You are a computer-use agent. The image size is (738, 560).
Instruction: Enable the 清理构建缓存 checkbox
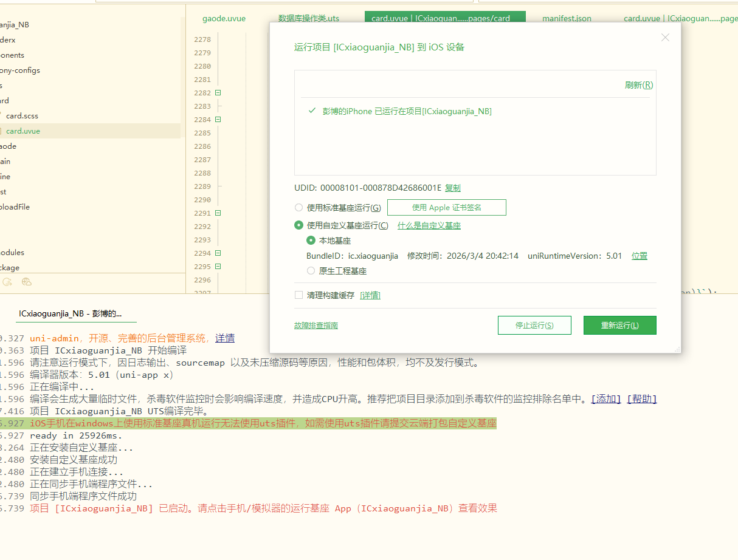pos(298,295)
